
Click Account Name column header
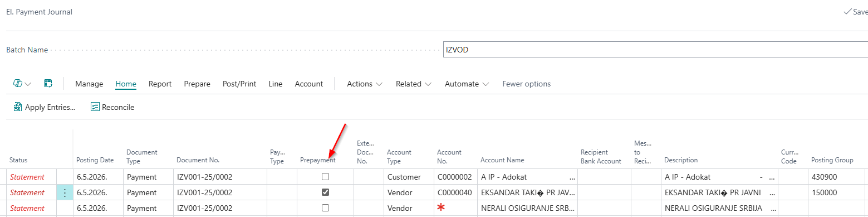[502, 160]
